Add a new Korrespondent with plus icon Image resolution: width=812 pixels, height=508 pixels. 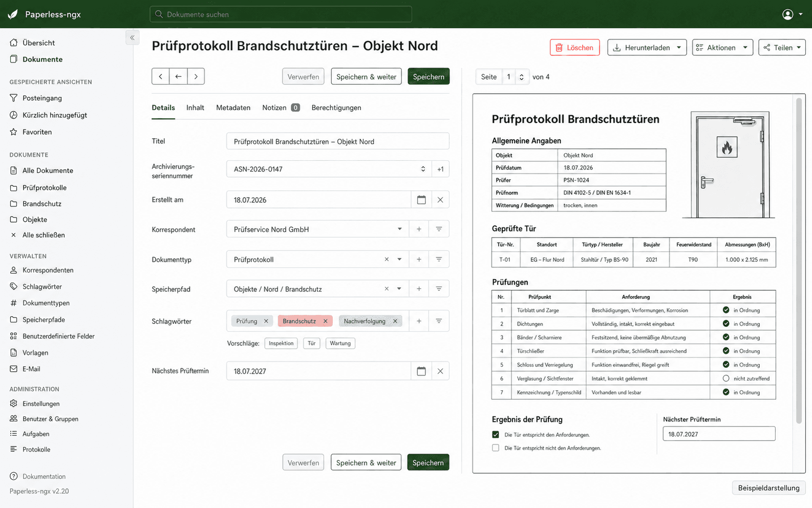419,229
